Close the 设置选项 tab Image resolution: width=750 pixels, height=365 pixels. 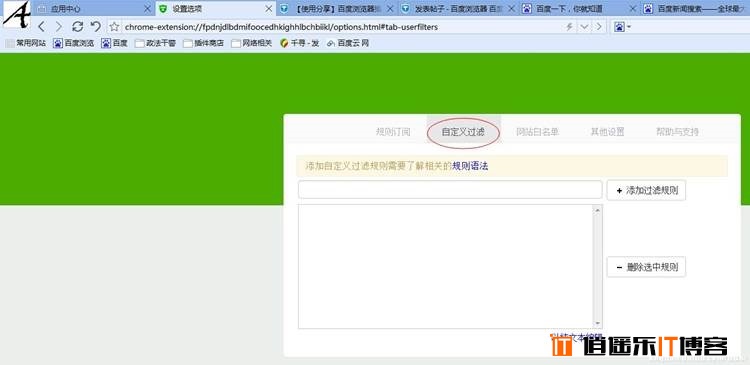pos(268,9)
